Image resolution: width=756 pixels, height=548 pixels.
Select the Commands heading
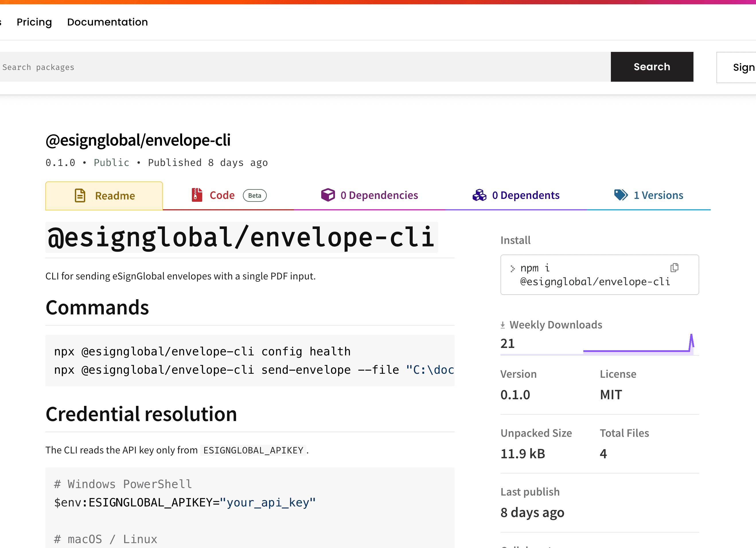(97, 308)
